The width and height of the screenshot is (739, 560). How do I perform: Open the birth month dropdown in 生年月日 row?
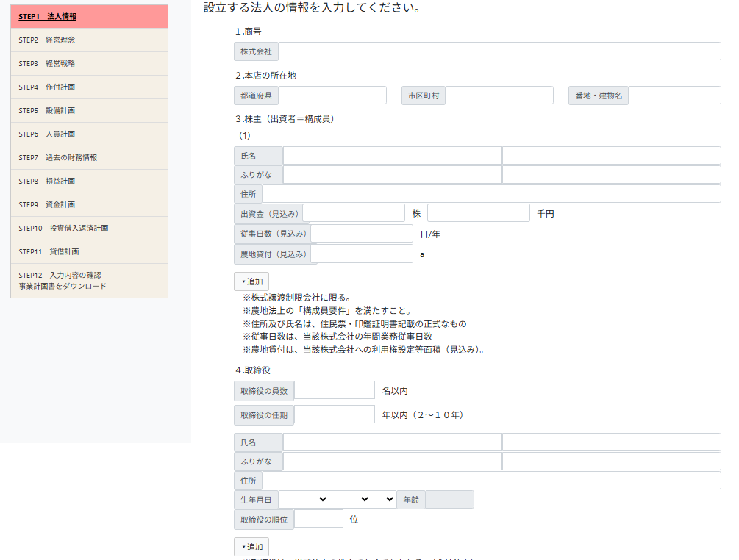click(x=350, y=500)
